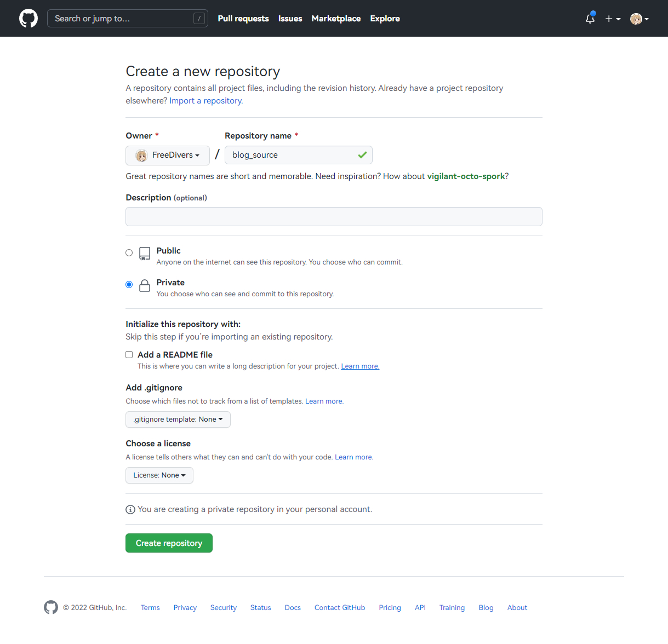668x644 pixels.
Task: Open Pull requests in the header
Action: pos(243,19)
